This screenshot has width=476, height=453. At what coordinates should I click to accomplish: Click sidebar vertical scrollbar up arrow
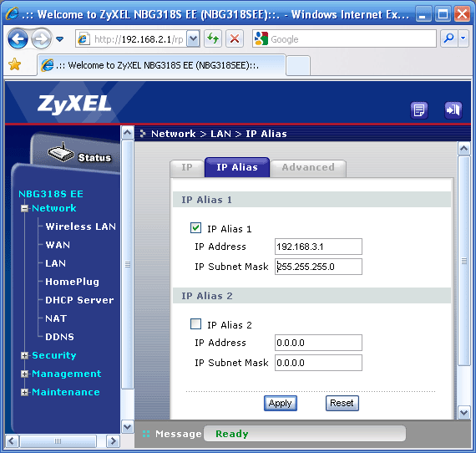pyautogui.click(x=128, y=133)
